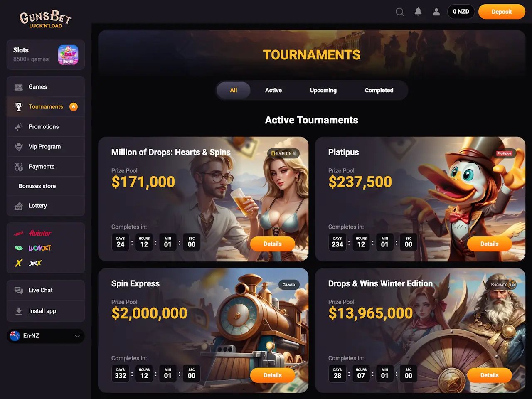The width and height of the screenshot is (532, 399).
Task: Switch to the Upcoming tab
Action: 323,90
